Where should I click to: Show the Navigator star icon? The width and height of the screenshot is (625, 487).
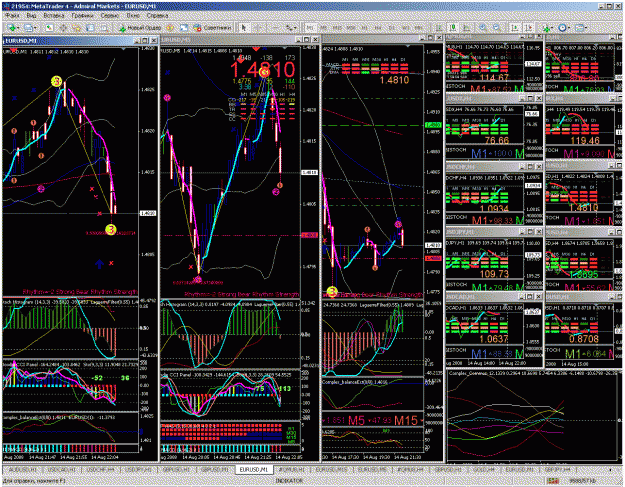coord(77,28)
